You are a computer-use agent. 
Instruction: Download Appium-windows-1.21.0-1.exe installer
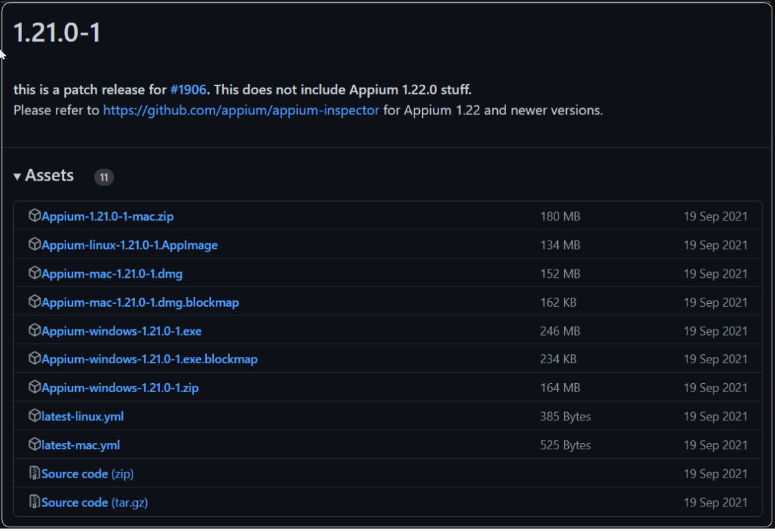pos(121,331)
